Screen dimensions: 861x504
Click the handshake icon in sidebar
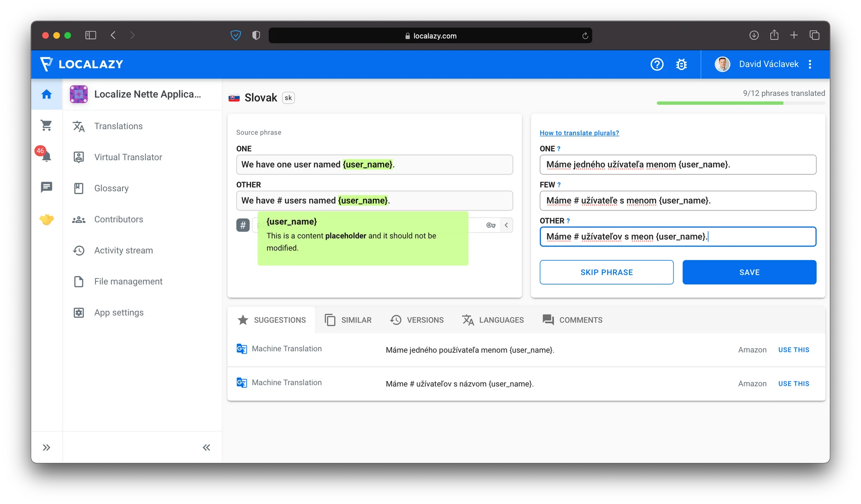46,219
